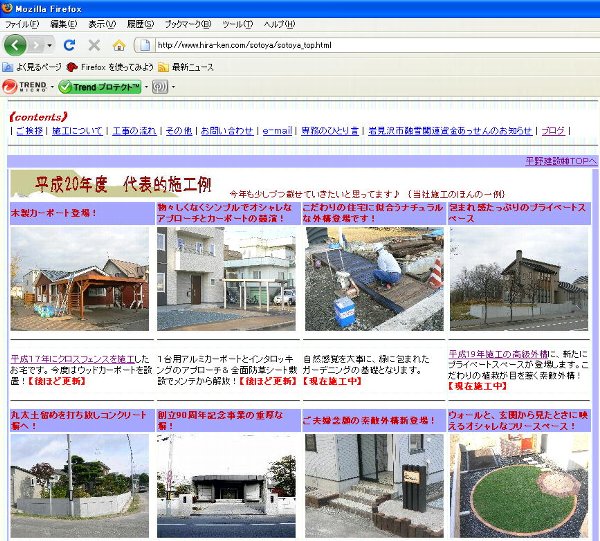Click the e-mail link
The width and height of the screenshot is (600, 541).
pyautogui.click(x=277, y=131)
